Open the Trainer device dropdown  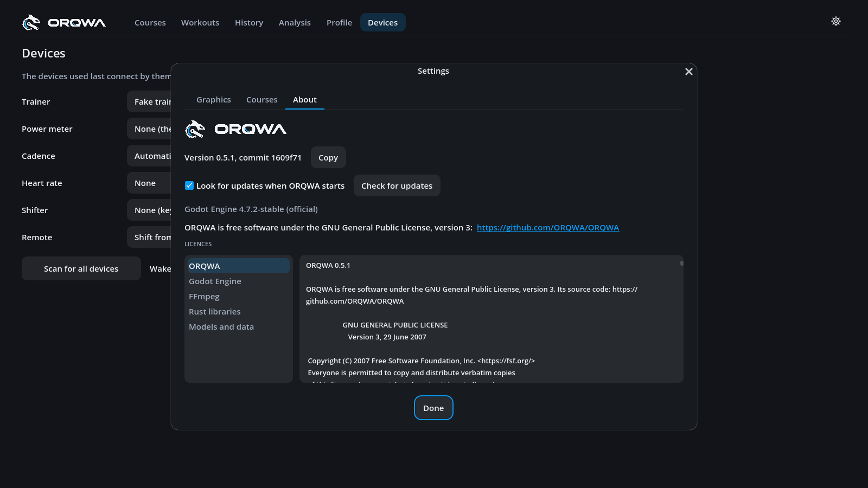(149, 102)
